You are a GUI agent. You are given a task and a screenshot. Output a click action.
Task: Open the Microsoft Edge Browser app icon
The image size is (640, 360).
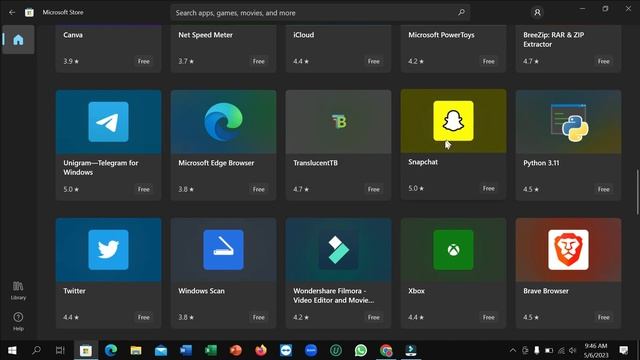(x=223, y=122)
